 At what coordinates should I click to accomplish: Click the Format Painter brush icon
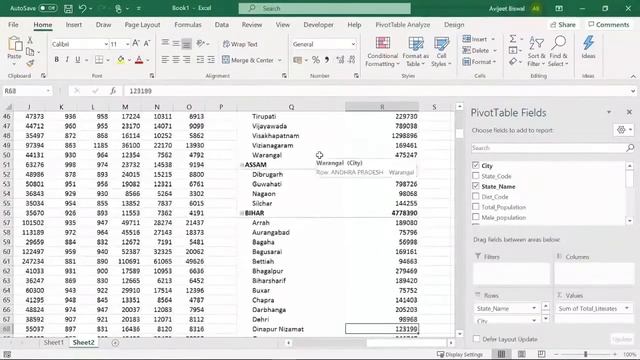point(30,63)
